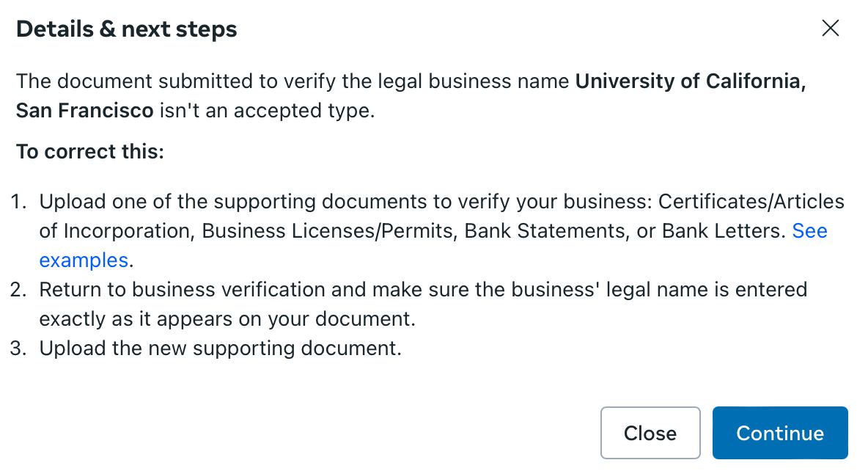Click the list number 3 marker

click(x=18, y=348)
